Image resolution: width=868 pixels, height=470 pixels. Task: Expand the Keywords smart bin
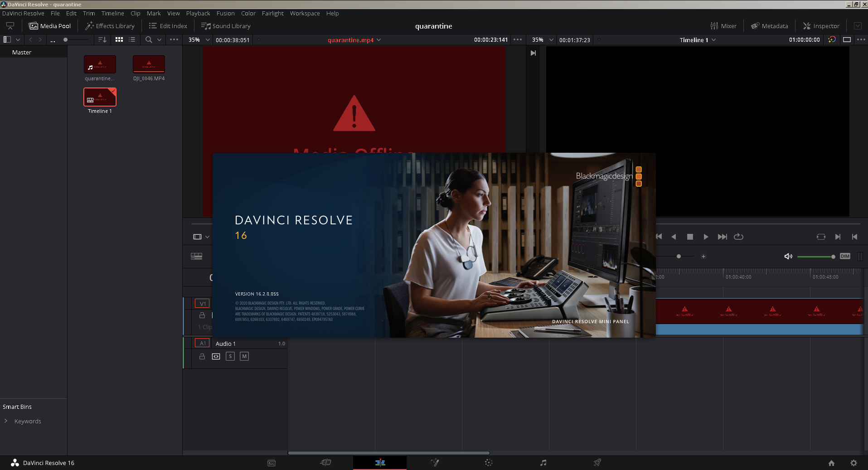[6, 421]
